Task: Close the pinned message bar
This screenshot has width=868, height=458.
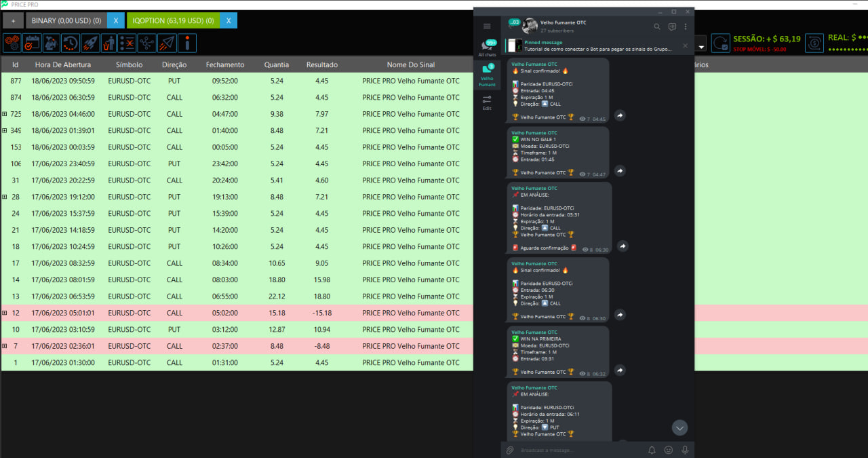Action: click(x=685, y=46)
